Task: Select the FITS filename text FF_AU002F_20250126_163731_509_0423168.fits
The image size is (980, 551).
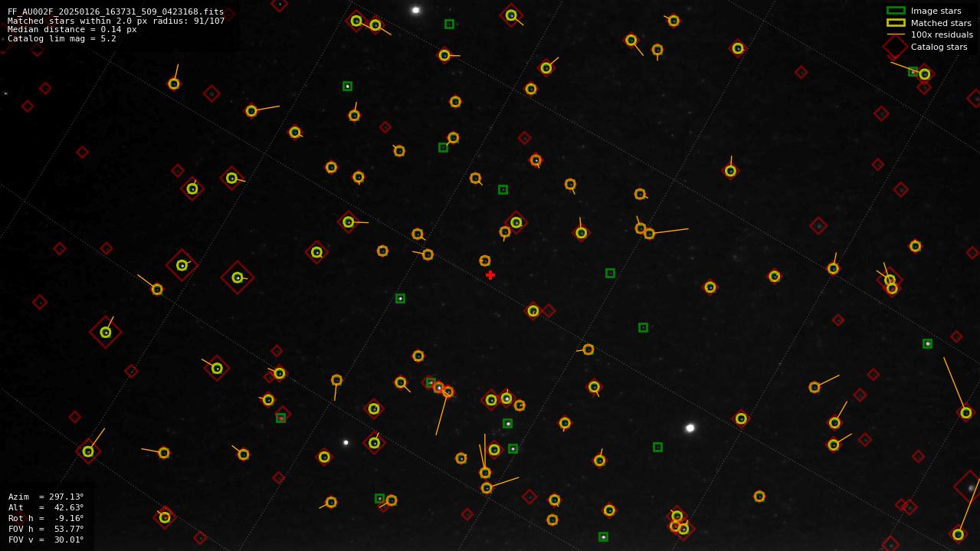Action: pos(116,11)
